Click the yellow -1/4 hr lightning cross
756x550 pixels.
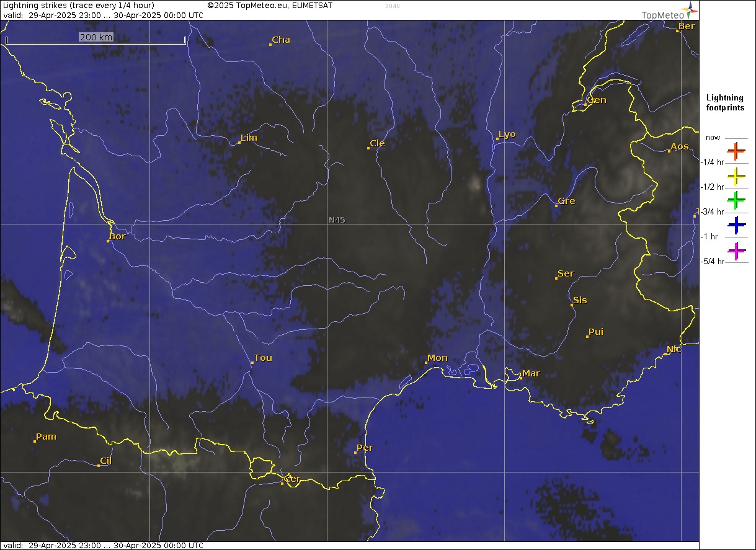click(736, 176)
